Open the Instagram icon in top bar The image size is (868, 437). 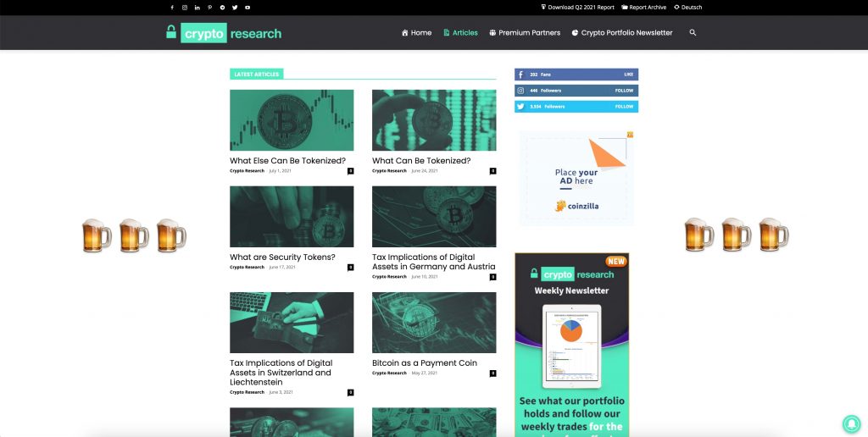[x=185, y=8]
